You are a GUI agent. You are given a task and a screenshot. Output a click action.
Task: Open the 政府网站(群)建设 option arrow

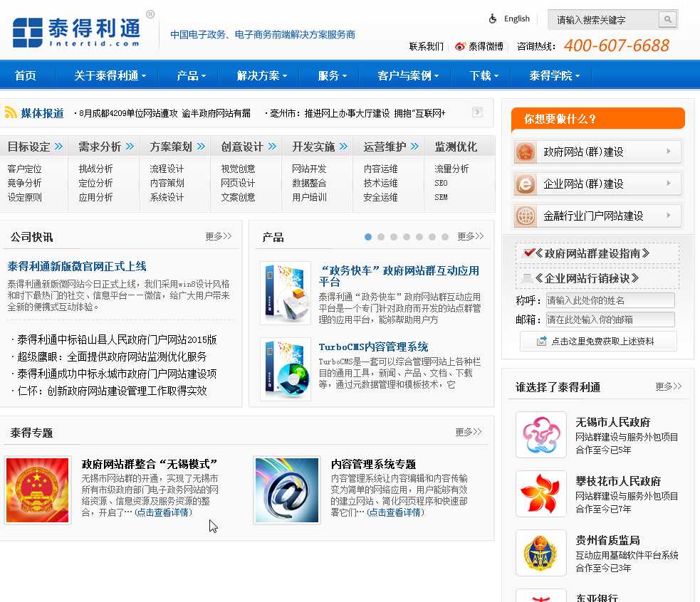point(668,152)
